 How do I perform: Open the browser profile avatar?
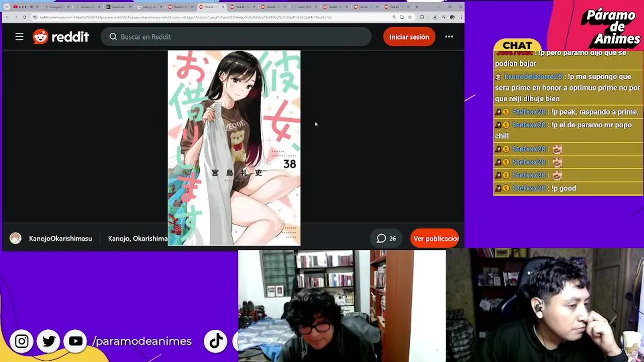click(x=452, y=17)
